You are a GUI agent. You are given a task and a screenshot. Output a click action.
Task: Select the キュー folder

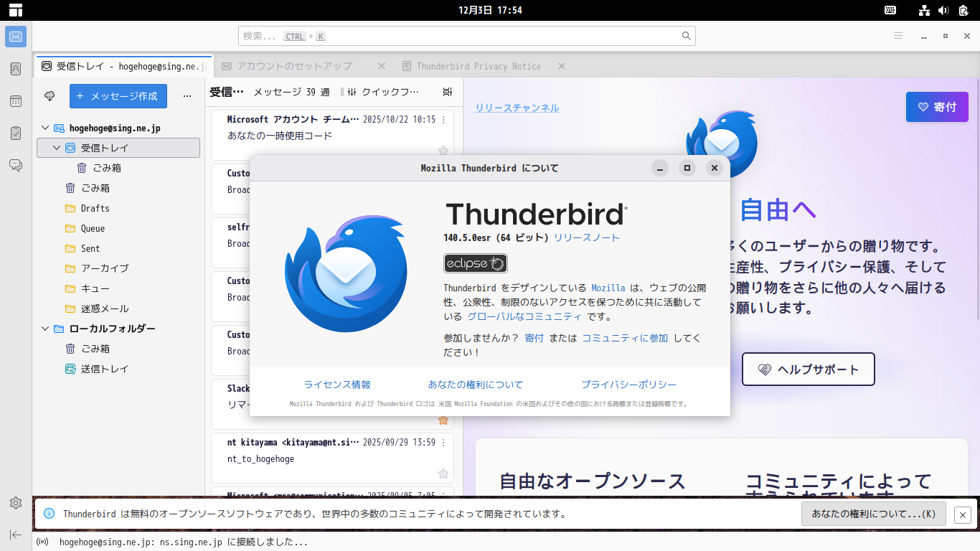tap(119, 288)
